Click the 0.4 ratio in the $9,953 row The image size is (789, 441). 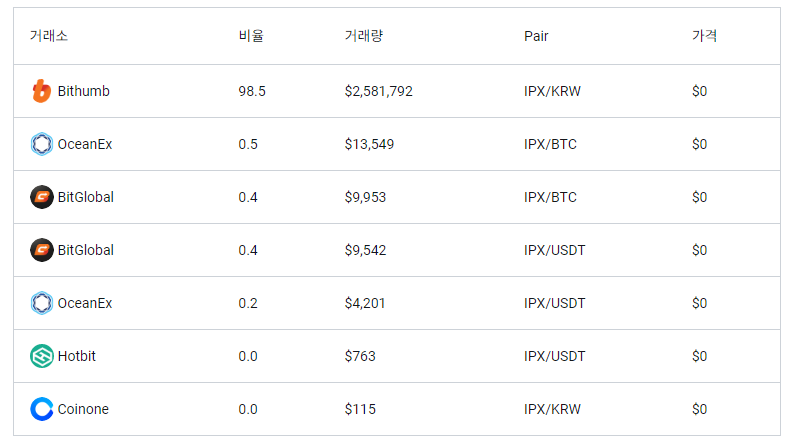248,197
